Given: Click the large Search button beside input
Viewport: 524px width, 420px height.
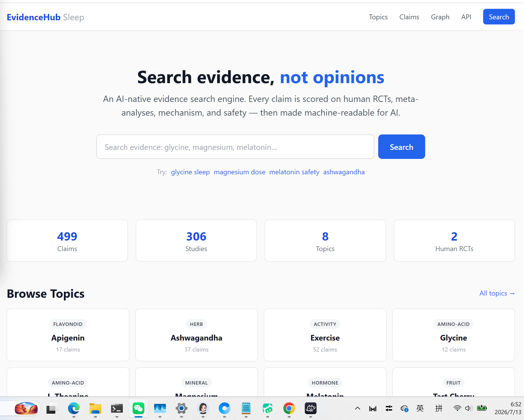Looking at the screenshot, I should [x=401, y=147].
